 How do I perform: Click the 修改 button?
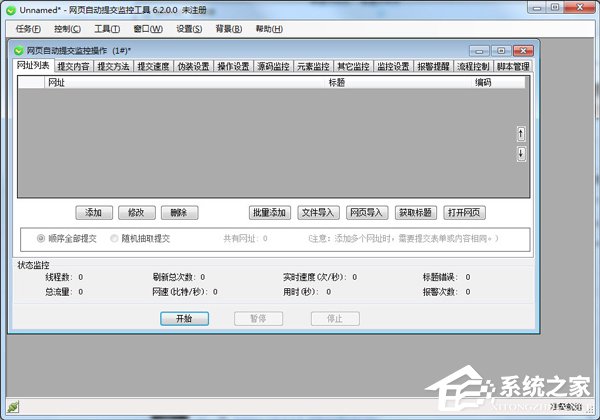coord(137,213)
